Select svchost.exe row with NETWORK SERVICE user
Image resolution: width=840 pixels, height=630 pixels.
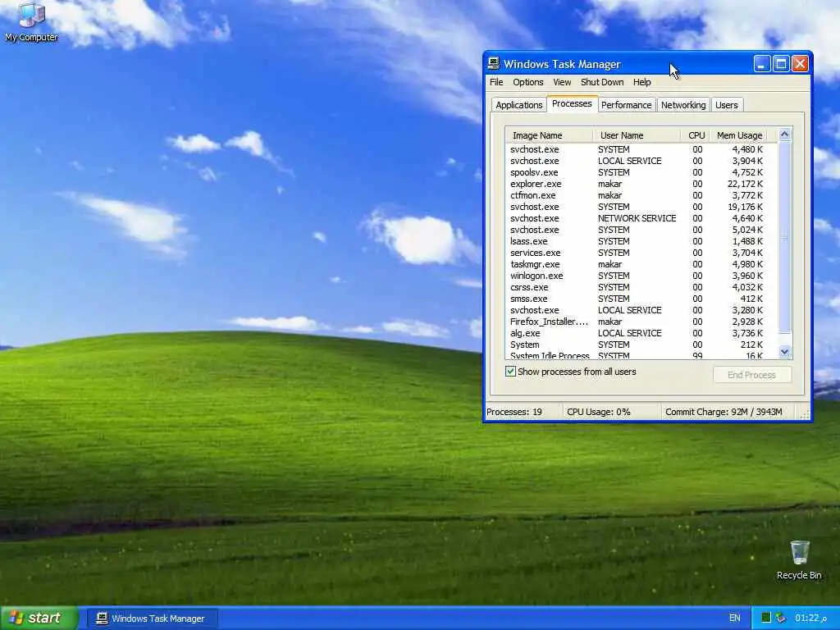tap(637, 218)
